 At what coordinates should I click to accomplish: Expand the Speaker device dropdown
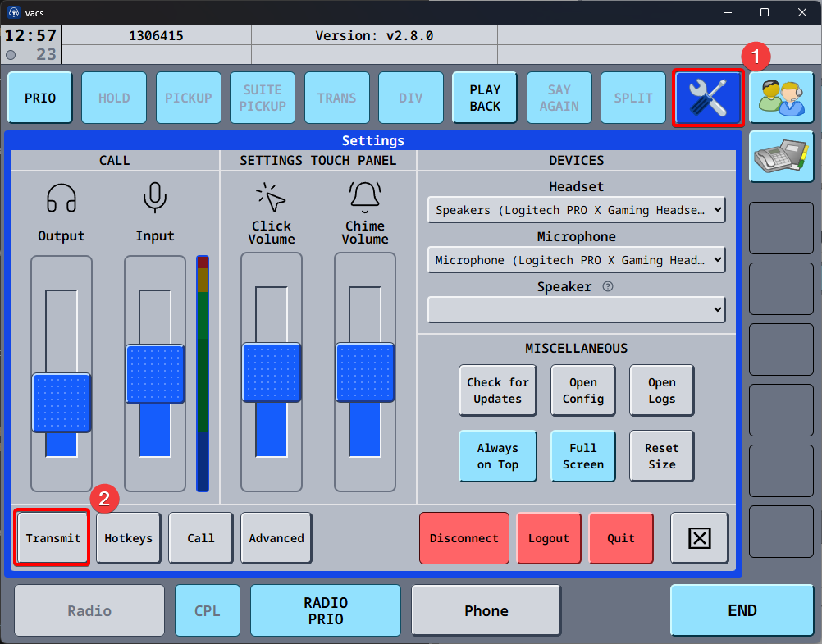click(x=576, y=309)
